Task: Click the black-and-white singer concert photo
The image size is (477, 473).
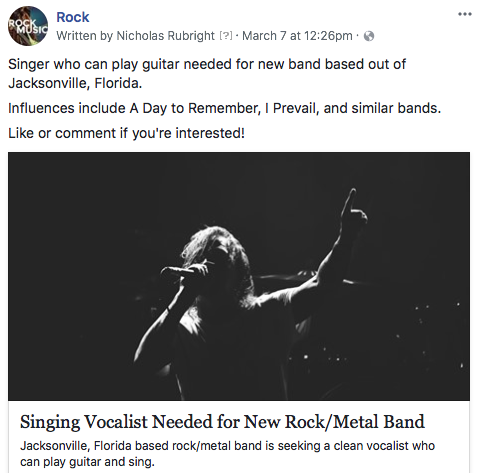Action: pyautogui.click(x=239, y=276)
